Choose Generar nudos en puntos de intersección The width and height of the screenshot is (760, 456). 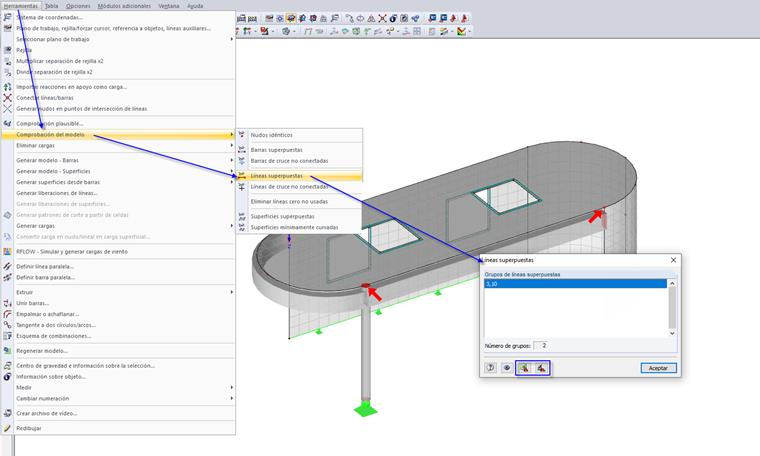click(x=118, y=109)
